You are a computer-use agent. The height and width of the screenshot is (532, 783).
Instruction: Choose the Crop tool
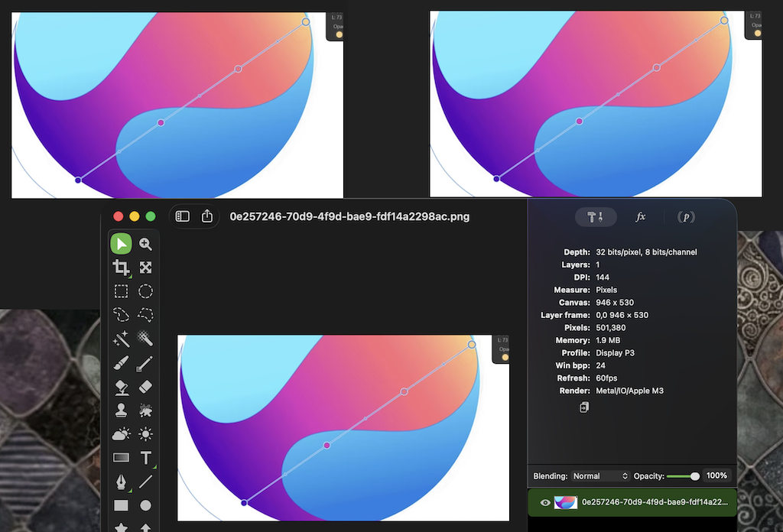tap(121, 268)
